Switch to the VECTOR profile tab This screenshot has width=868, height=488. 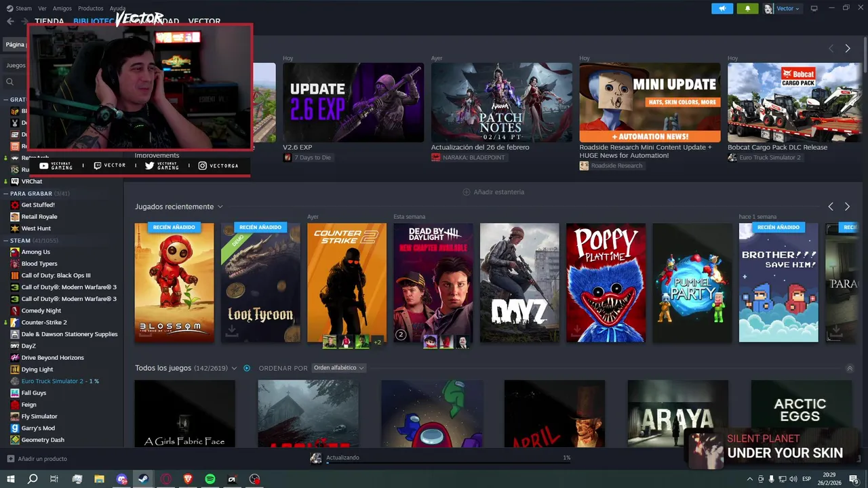click(204, 21)
